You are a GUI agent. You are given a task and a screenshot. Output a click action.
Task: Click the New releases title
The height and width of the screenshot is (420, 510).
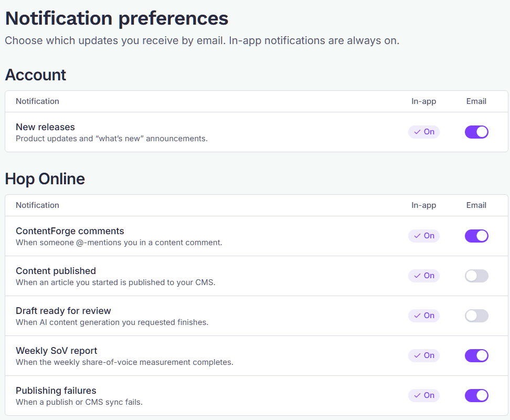(x=45, y=127)
